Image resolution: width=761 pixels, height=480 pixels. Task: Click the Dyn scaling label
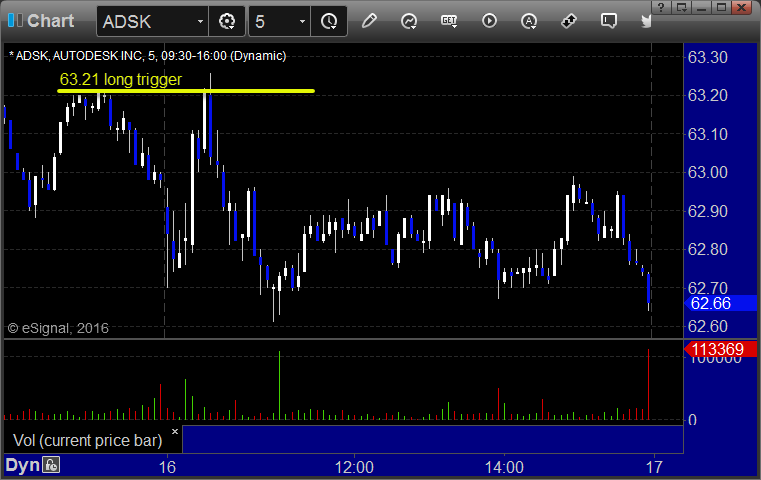click(22, 465)
